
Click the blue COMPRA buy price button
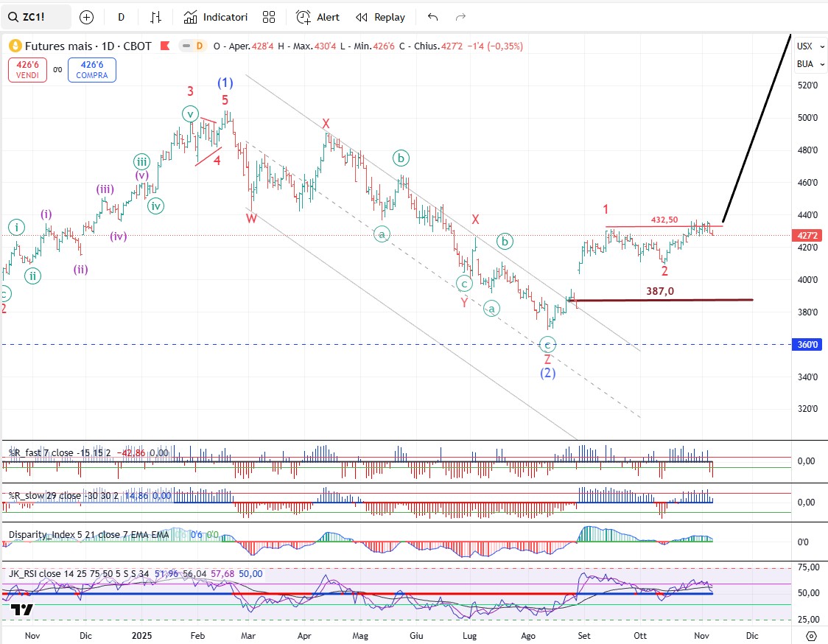coord(92,70)
